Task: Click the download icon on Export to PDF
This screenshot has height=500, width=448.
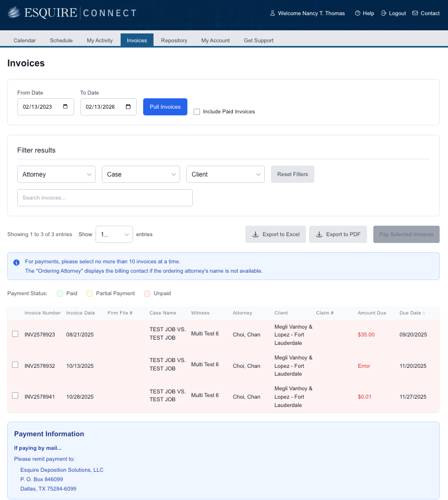Action: [319, 235]
